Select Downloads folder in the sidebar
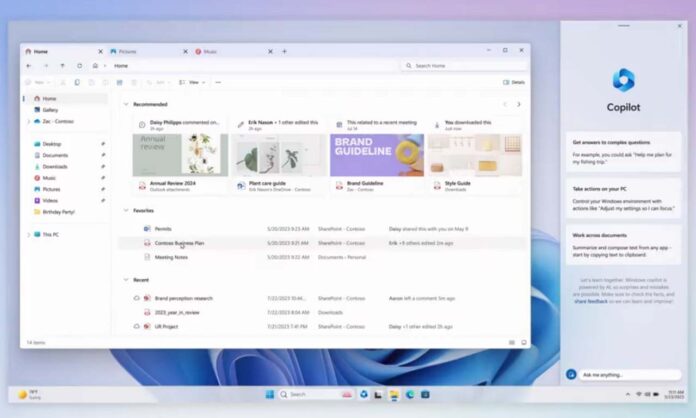Image resolution: width=696 pixels, height=418 pixels. point(55,166)
